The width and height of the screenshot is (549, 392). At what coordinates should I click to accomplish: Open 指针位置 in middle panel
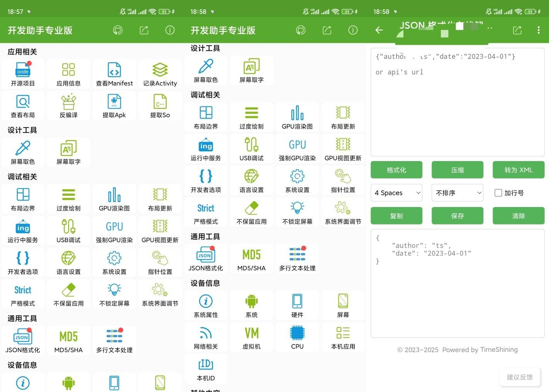pyautogui.click(x=343, y=181)
